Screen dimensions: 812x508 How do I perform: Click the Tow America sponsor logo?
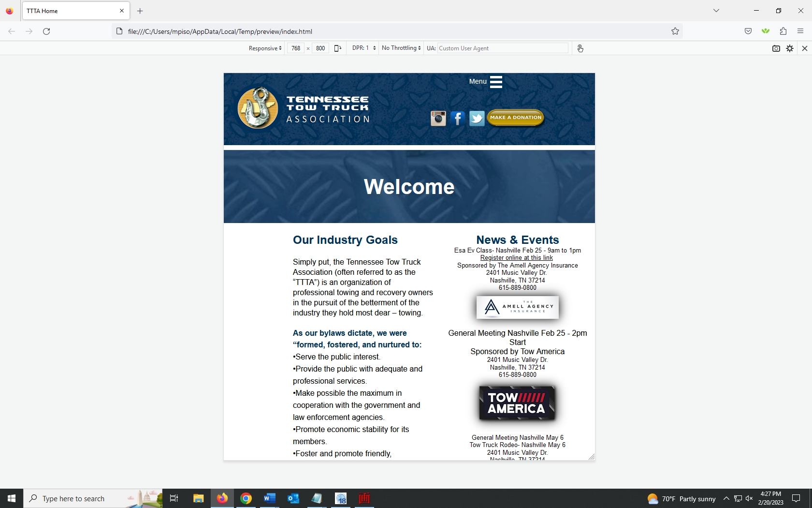(x=517, y=403)
